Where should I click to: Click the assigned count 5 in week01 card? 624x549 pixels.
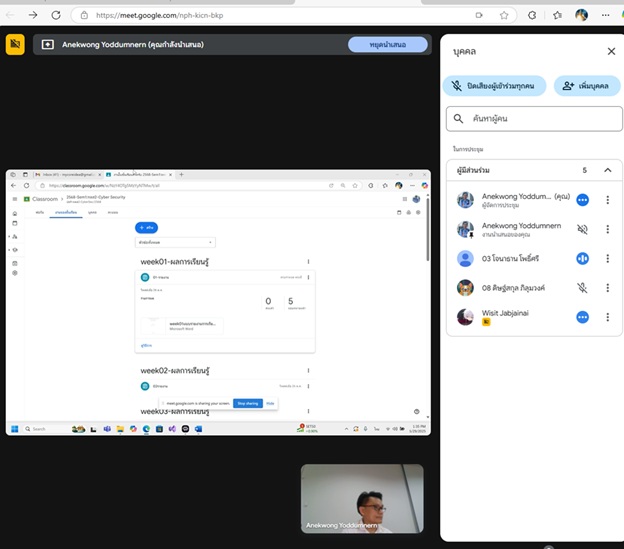[x=291, y=301]
